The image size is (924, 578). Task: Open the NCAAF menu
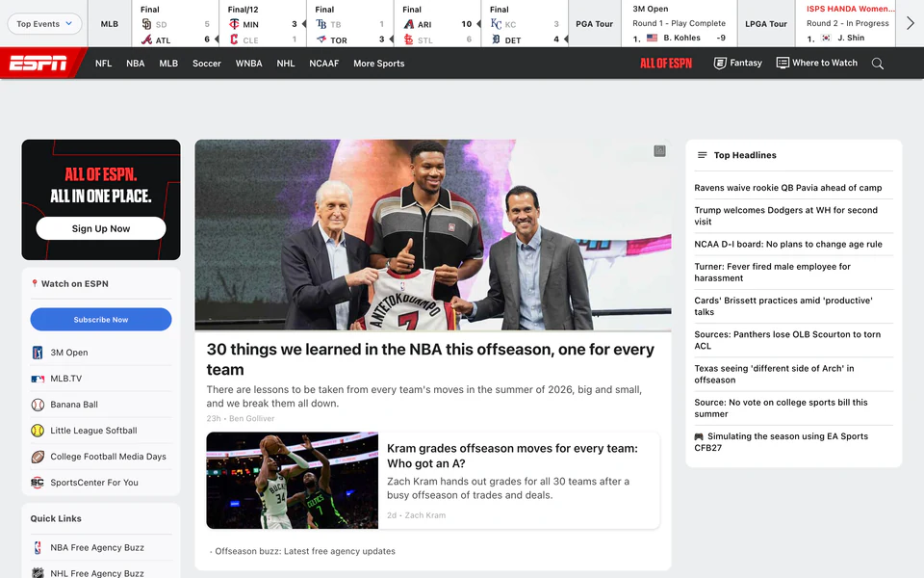[x=324, y=64]
